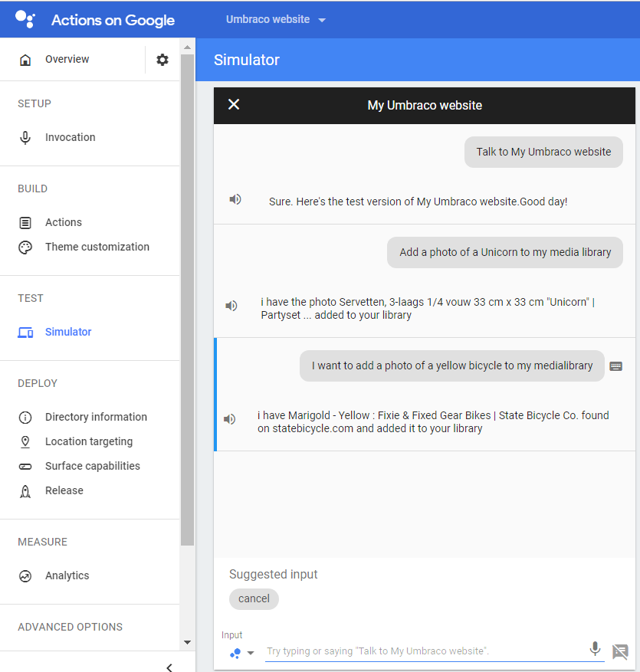Image resolution: width=640 pixels, height=672 pixels.
Task: Click keyboard icon beside yellow bicycle message
Action: point(616,366)
